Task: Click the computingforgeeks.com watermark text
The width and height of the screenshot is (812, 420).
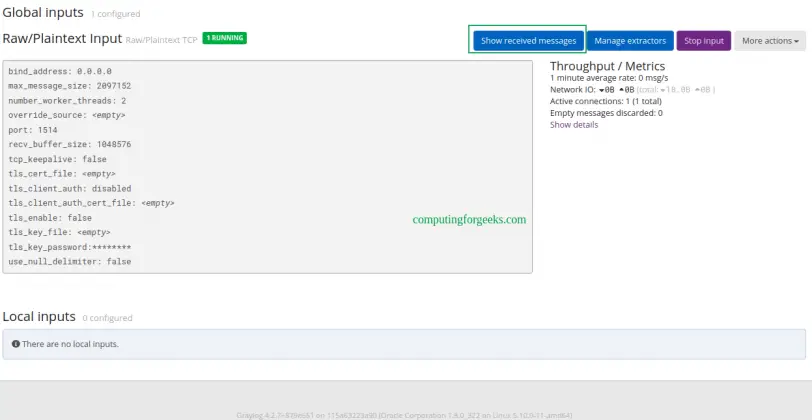Action: [x=469, y=219]
